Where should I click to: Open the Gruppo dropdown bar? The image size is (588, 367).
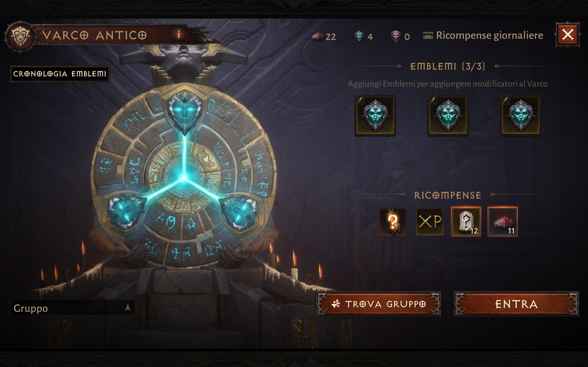coord(72,308)
